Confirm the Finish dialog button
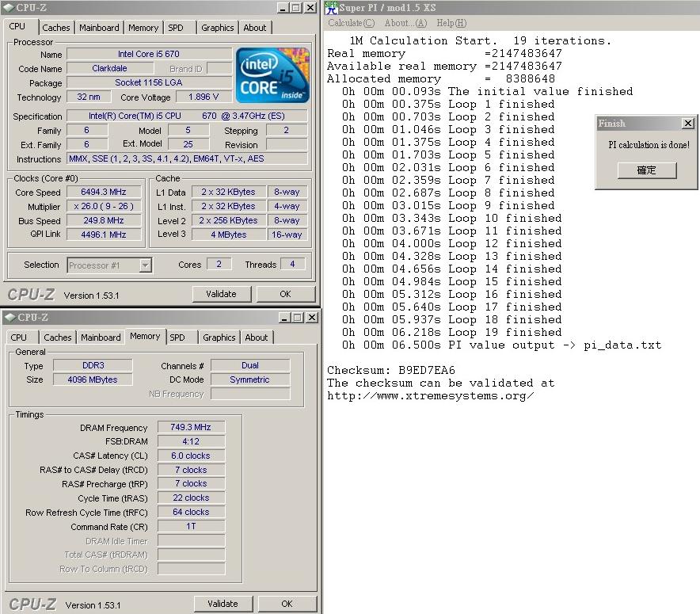 point(647,170)
